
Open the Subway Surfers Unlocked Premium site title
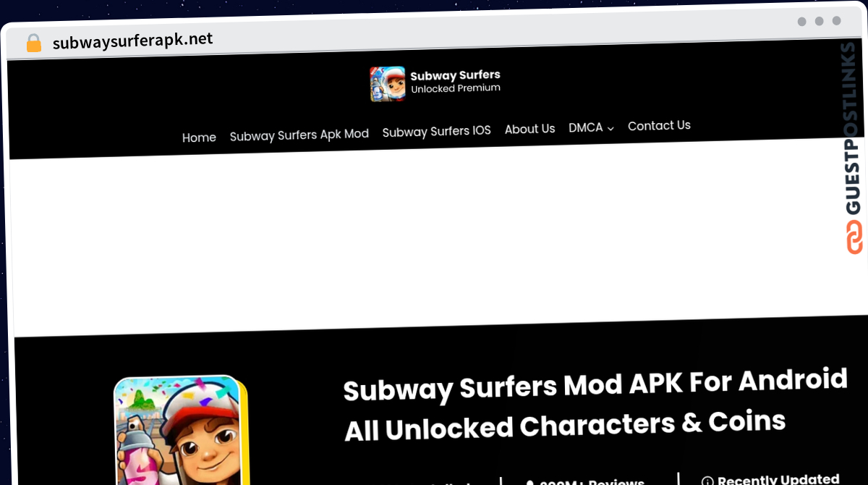tap(456, 81)
